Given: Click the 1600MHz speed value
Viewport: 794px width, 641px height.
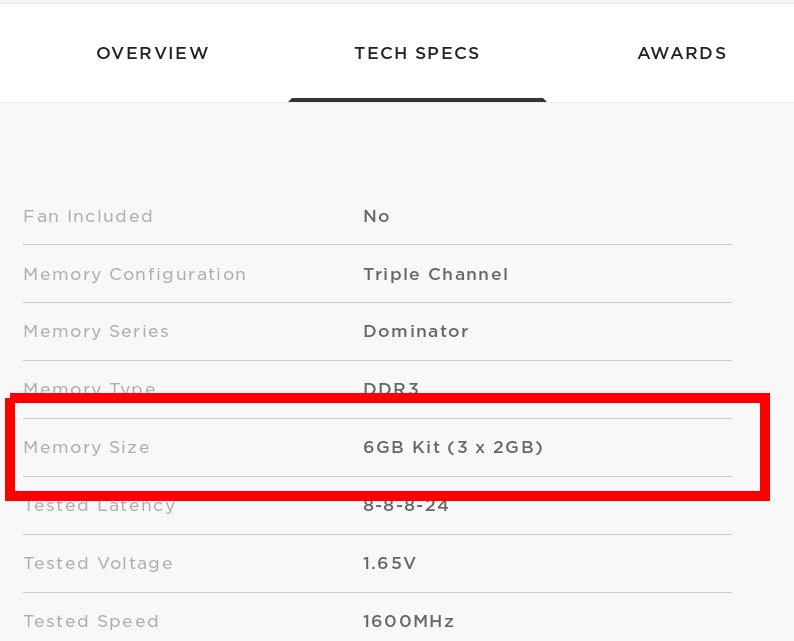Looking at the screenshot, I should coord(408,621).
